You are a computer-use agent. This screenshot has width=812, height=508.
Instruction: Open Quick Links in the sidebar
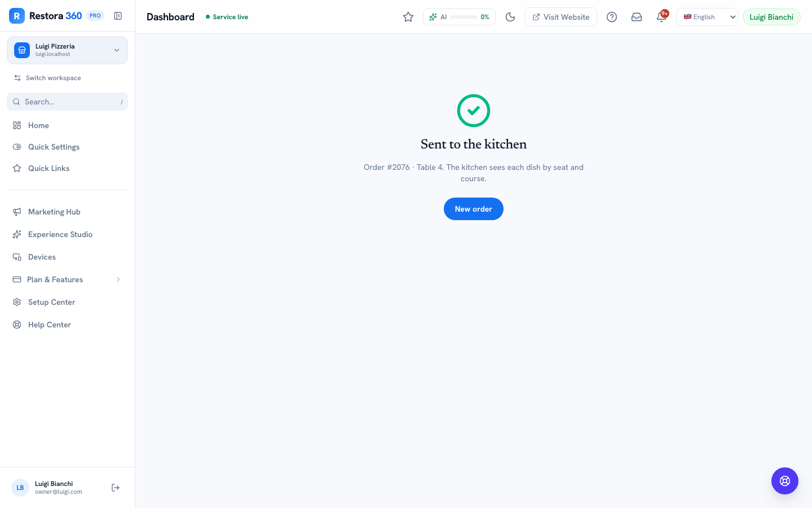pos(67,168)
